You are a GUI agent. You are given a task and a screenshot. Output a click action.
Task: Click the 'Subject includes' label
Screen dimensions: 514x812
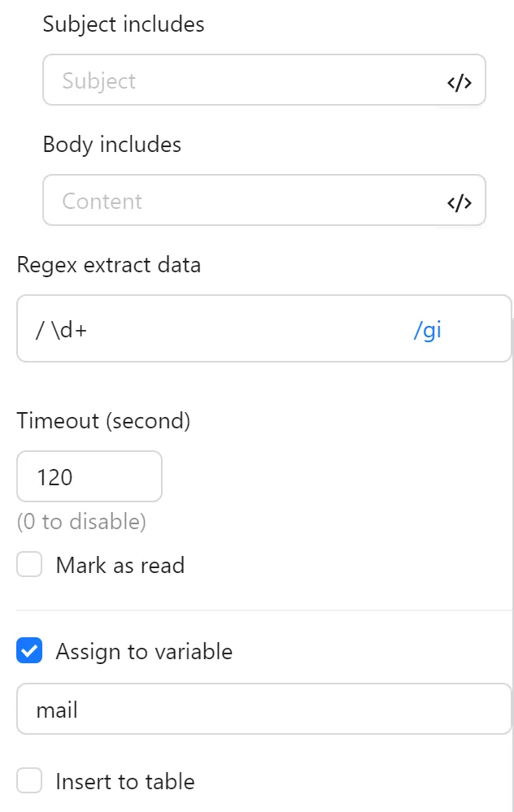124,24
